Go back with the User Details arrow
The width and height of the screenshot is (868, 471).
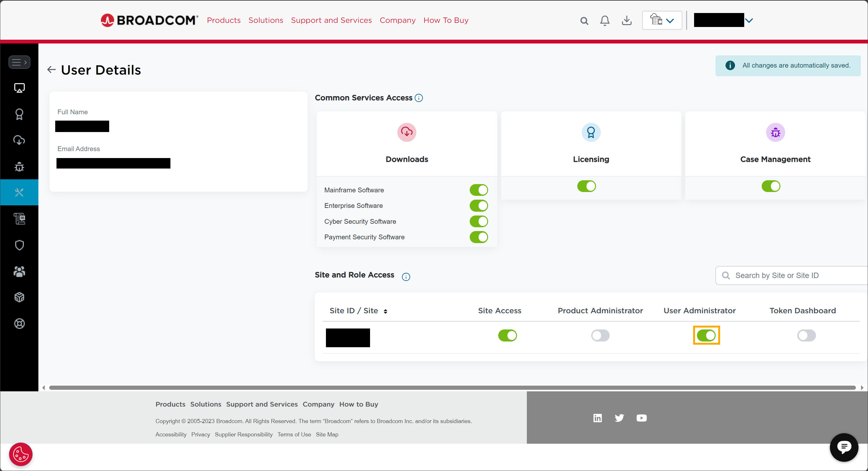(x=51, y=70)
